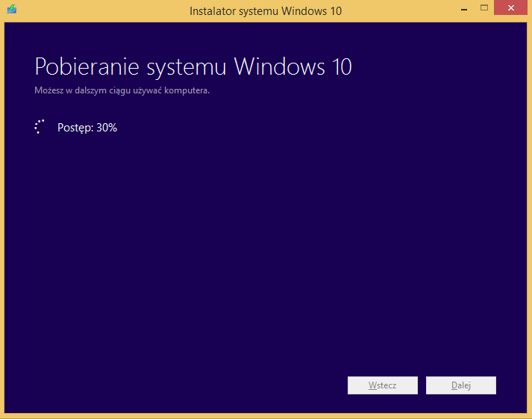The height and width of the screenshot is (419, 532).
Task: Click the 'Postęp: 30%' progress label
Action: (x=87, y=128)
